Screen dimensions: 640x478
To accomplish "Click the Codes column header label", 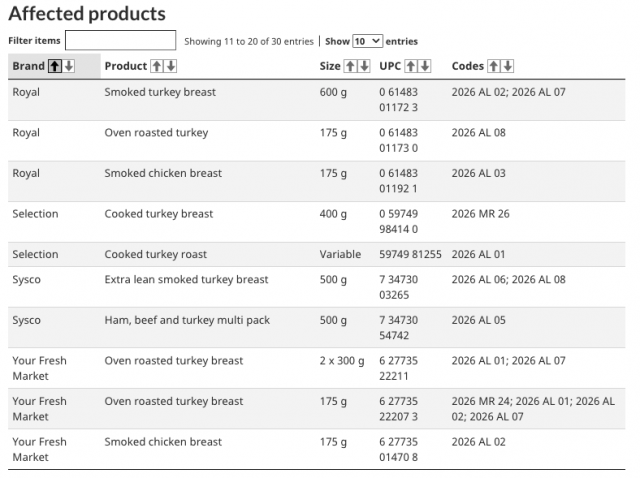I will [468, 66].
